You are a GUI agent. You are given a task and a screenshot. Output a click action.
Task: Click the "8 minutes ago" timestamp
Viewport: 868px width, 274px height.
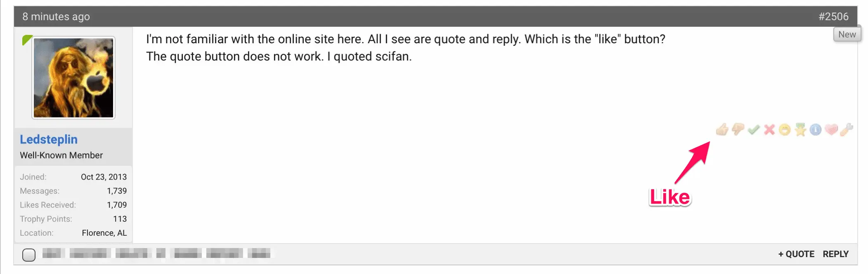[x=56, y=16]
